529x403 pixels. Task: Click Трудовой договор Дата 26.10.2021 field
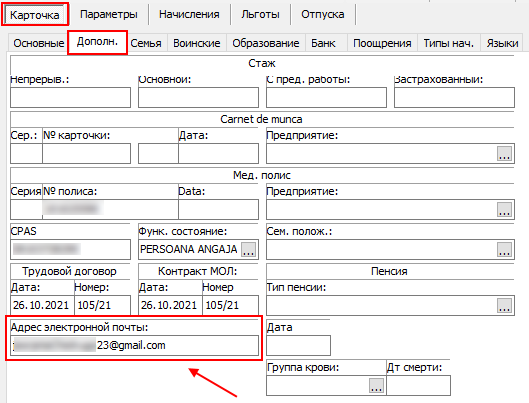[42, 306]
